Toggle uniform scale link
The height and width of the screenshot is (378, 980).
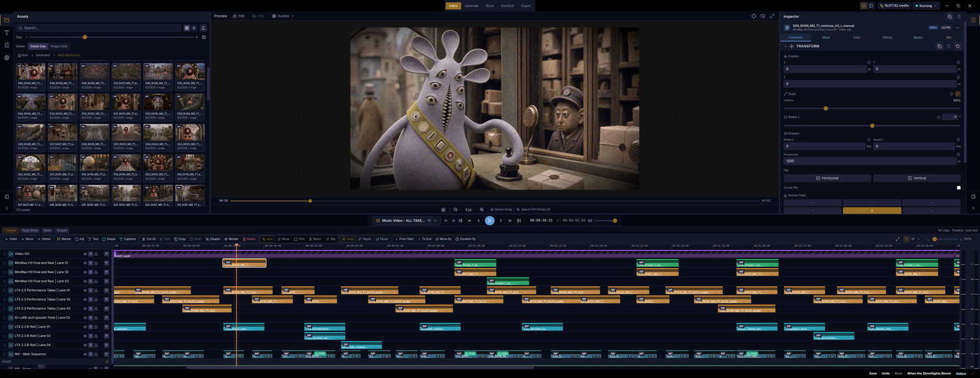click(958, 94)
